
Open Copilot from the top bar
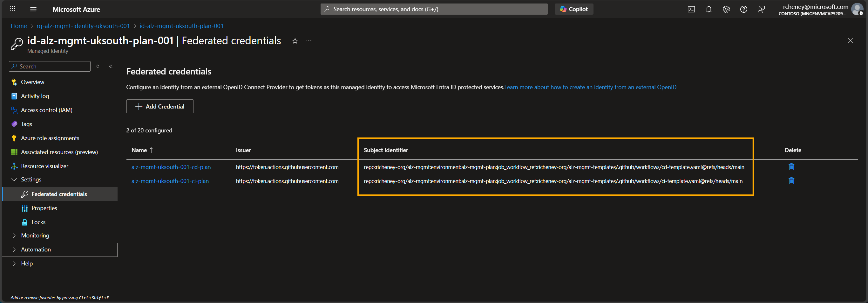click(x=573, y=9)
